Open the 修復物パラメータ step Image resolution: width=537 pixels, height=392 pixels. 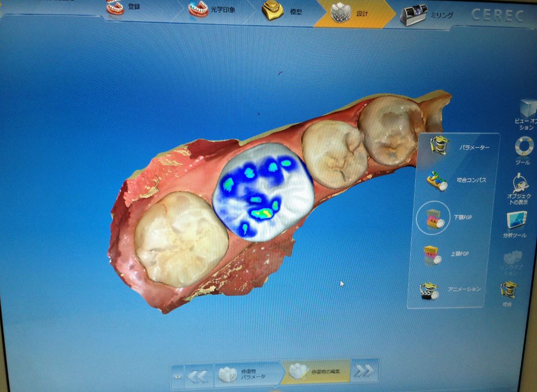(x=247, y=374)
